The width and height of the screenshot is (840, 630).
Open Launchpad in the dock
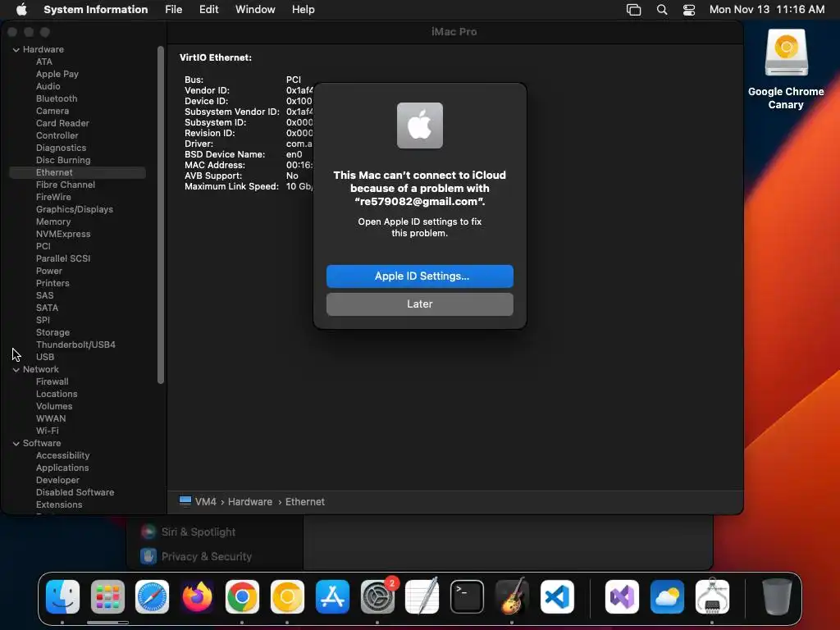click(107, 596)
